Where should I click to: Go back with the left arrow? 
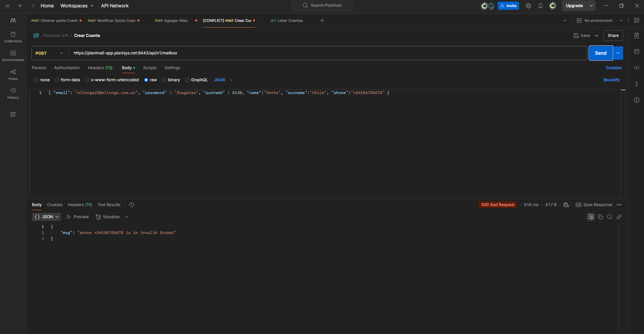tap(20, 6)
